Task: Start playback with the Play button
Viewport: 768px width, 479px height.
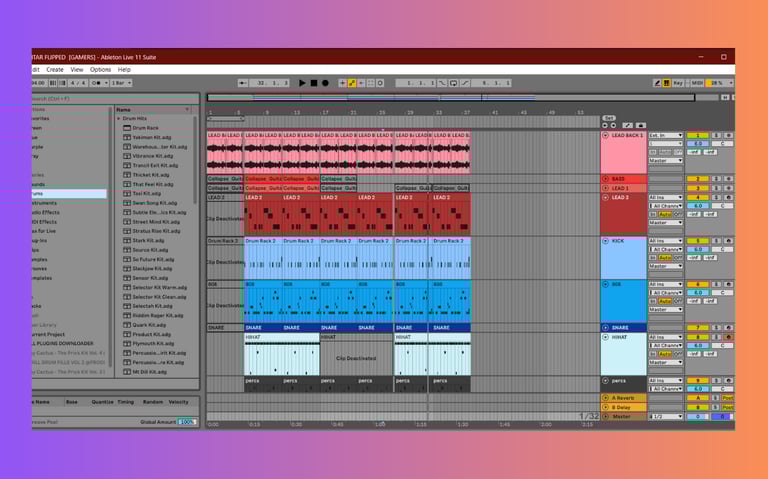Action: pyautogui.click(x=302, y=83)
